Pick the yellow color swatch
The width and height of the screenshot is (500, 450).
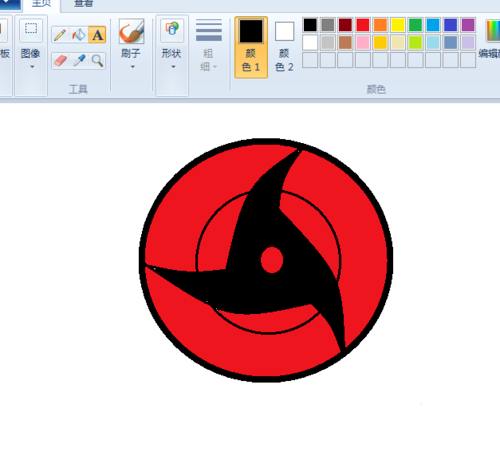(x=398, y=25)
